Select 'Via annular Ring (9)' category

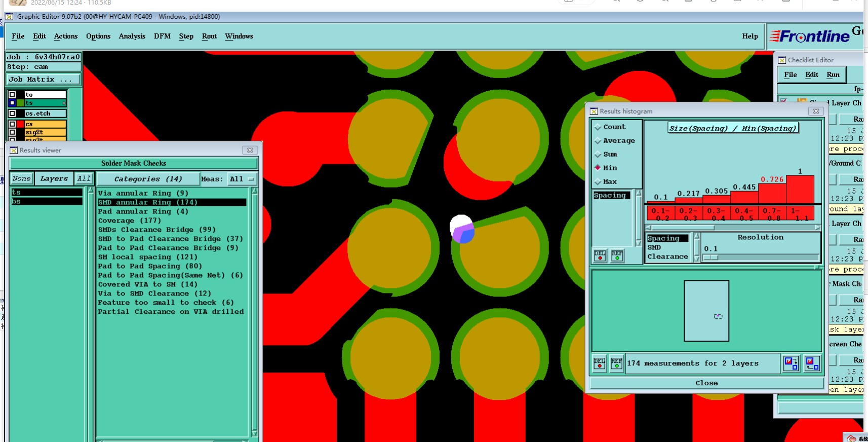pos(143,193)
